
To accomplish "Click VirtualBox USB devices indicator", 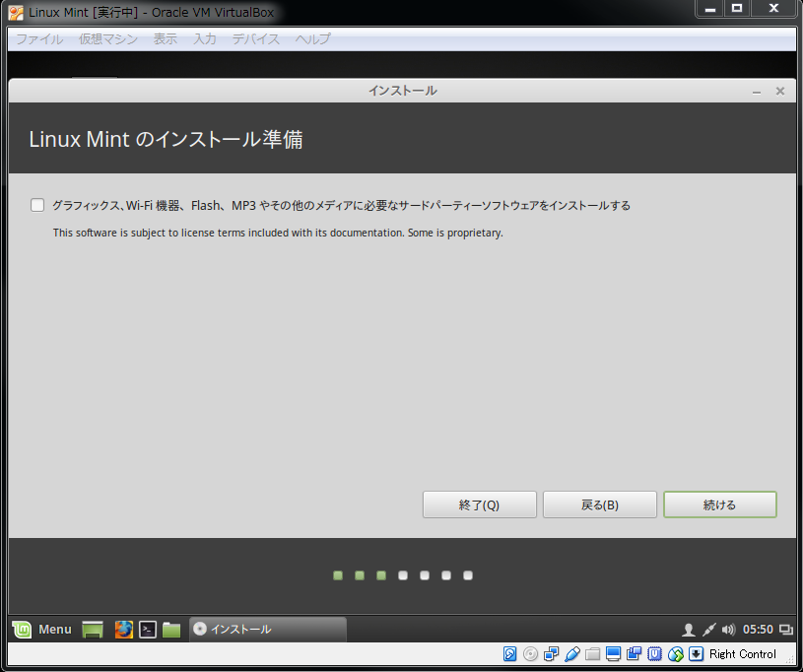I will click(x=572, y=654).
